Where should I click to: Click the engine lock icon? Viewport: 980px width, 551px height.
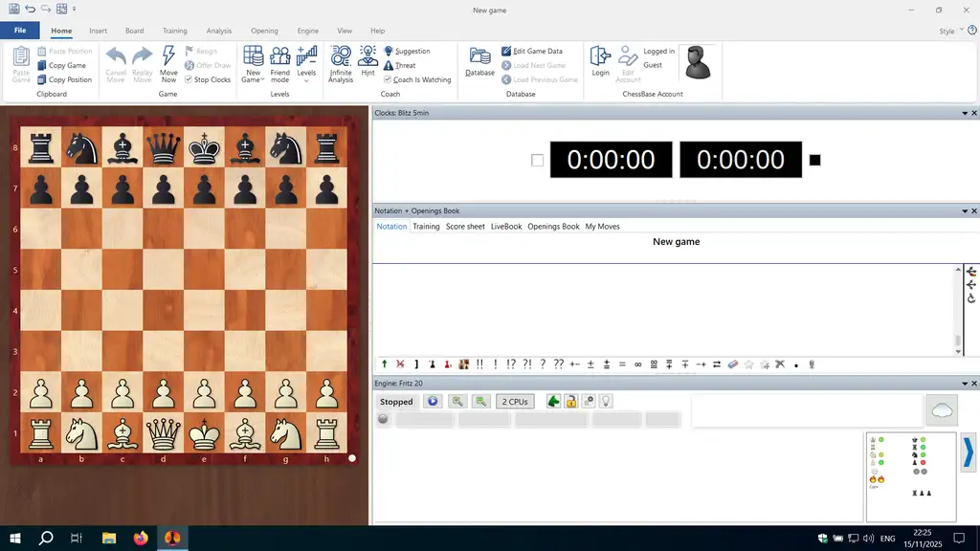click(x=570, y=402)
